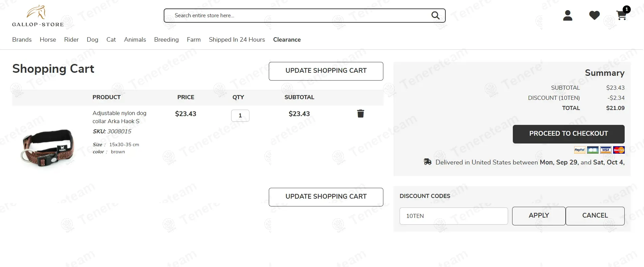Open the user account icon
This screenshot has width=644, height=267.
click(567, 16)
